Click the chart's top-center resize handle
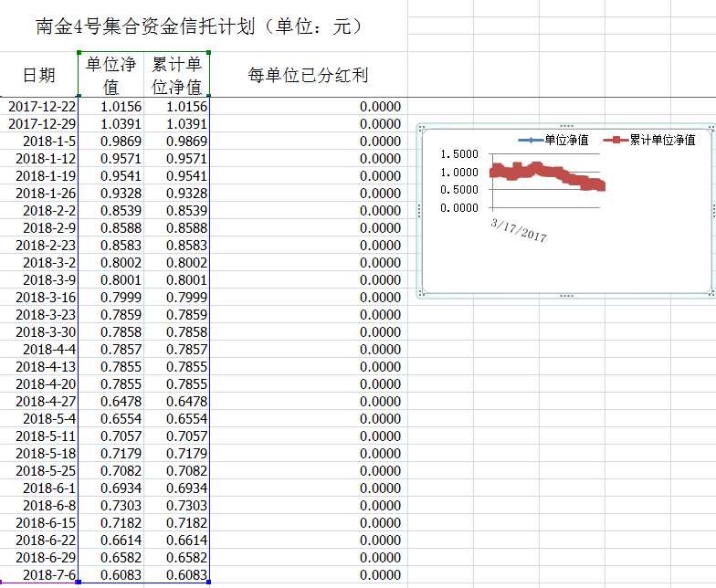This screenshot has width=716, height=588. 566,126
